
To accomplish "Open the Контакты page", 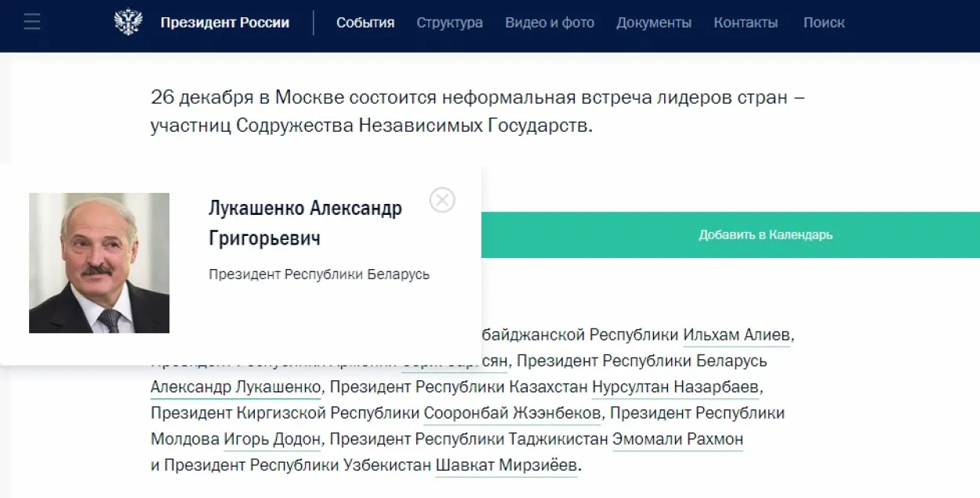I will [x=746, y=23].
